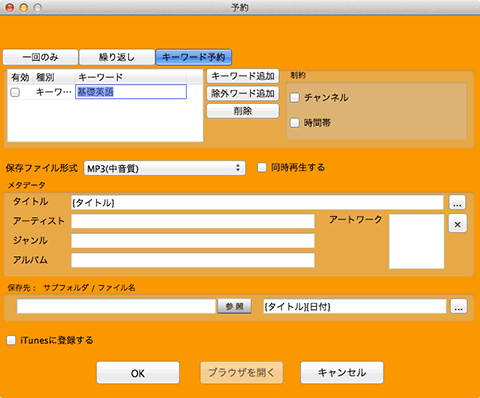Click the 削除 button
This screenshot has width=480, height=398.
point(243,111)
